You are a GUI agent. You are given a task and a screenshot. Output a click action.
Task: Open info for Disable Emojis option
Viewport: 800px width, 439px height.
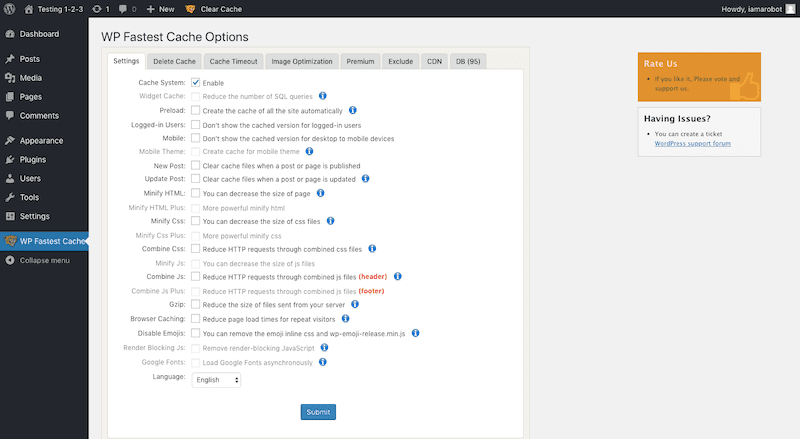[x=415, y=333]
